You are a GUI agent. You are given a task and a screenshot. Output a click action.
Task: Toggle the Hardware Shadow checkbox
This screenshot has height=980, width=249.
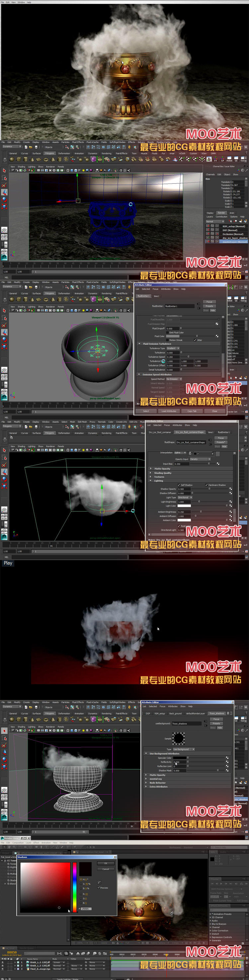click(207, 485)
